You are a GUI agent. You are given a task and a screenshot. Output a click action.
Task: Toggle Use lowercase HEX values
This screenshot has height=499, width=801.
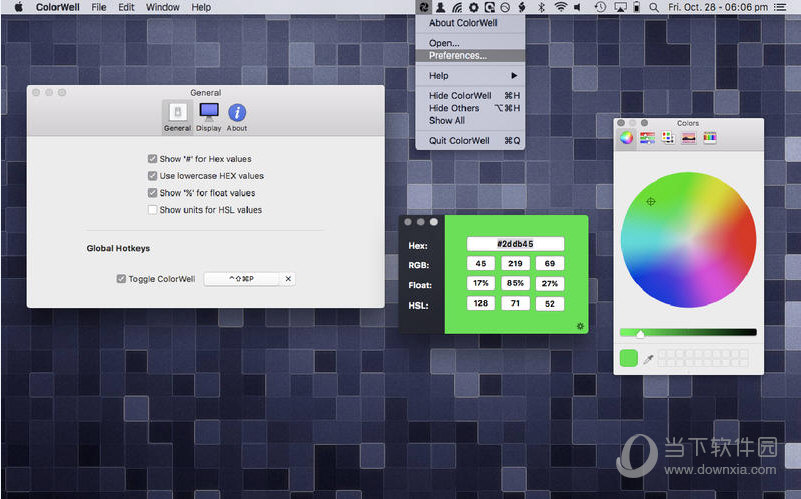coord(152,176)
